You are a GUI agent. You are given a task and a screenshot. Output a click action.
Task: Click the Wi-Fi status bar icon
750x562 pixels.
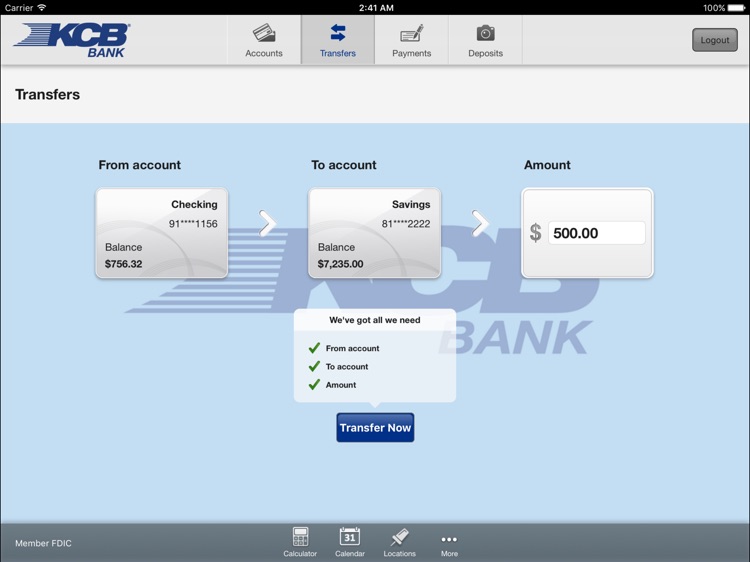click(42, 7)
